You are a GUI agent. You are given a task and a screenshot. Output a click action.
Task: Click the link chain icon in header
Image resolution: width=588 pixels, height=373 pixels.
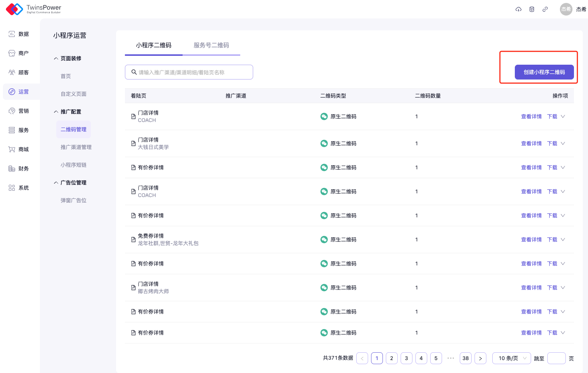click(545, 9)
